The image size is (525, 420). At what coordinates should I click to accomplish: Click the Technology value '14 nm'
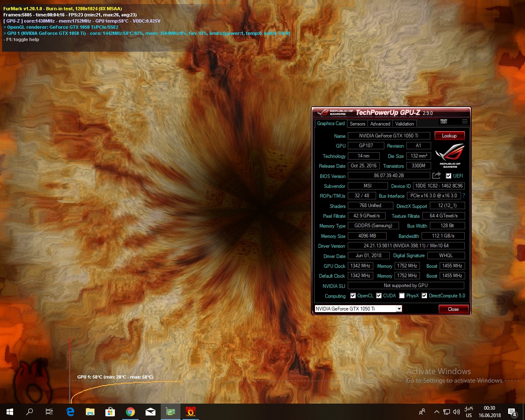[363, 156]
